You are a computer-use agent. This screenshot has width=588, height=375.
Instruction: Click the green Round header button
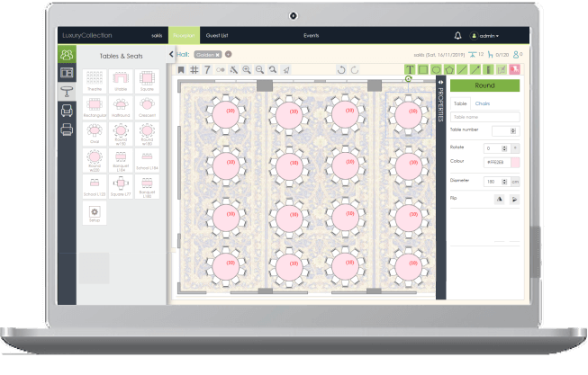(x=484, y=85)
